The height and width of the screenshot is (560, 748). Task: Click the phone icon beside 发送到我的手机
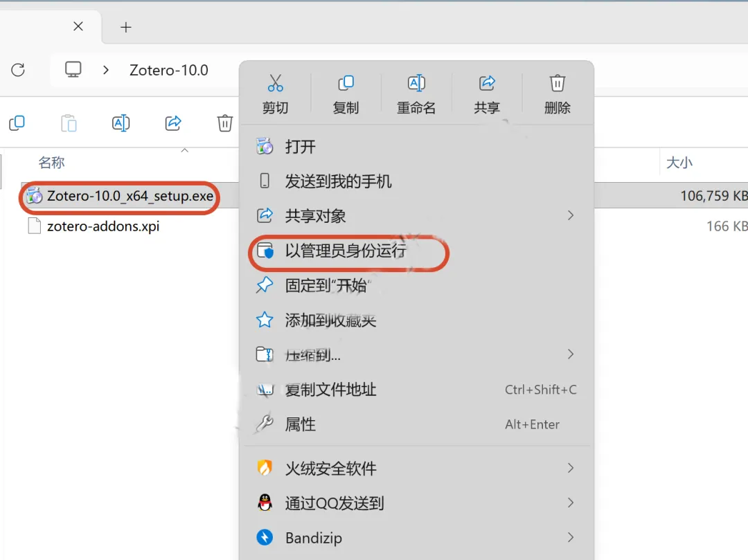click(265, 181)
